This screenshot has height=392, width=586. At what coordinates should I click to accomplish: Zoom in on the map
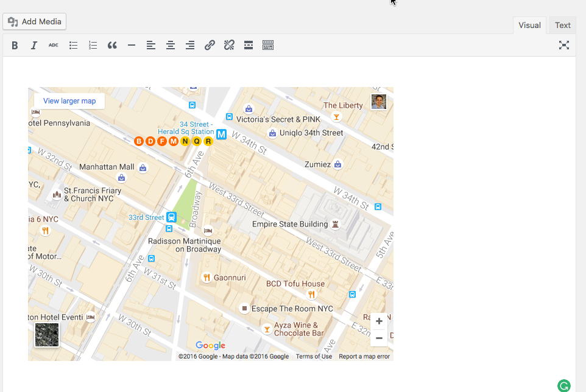(x=379, y=321)
